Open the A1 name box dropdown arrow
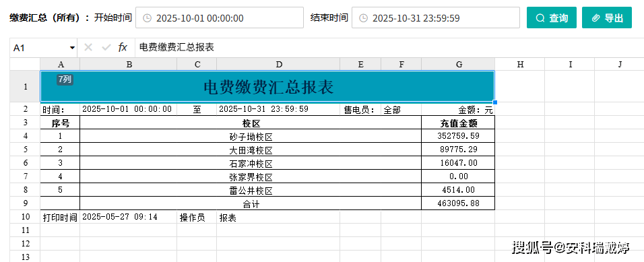 (72, 48)
